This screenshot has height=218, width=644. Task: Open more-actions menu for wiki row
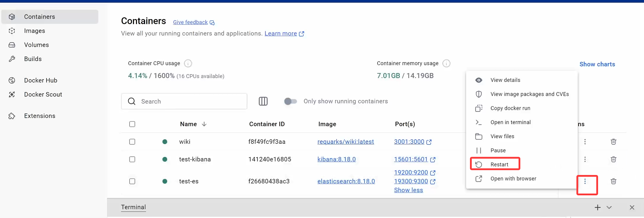[x=585, y=142]
